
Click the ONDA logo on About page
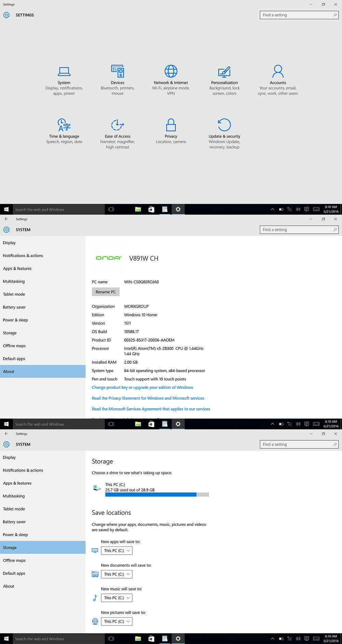click(x=108, y=258)
